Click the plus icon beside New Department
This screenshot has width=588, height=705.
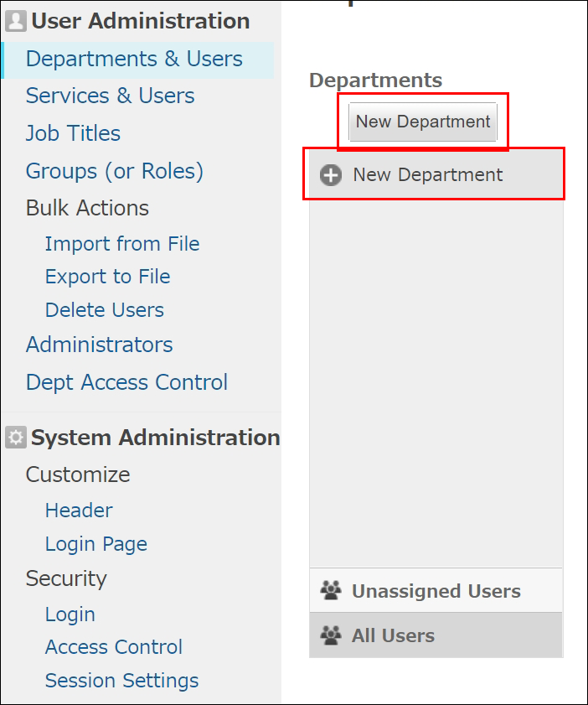pyautogui.click(x=330, y=174)
